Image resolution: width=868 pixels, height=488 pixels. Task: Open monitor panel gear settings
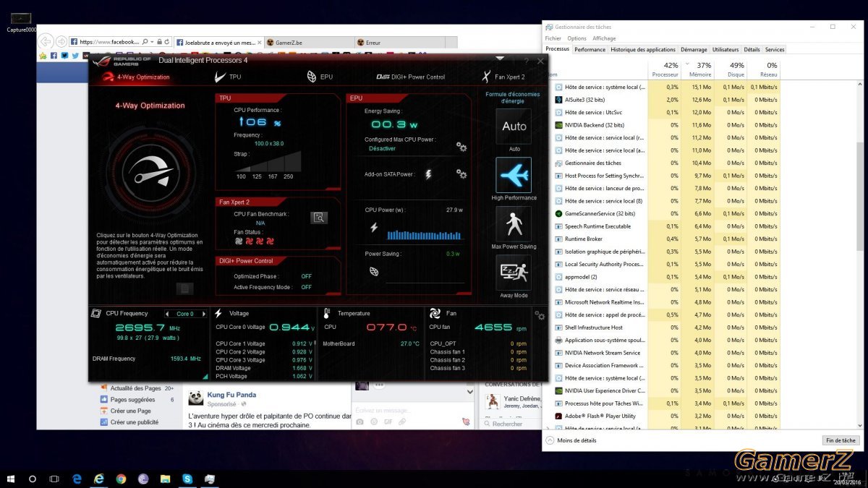(540, 316)
